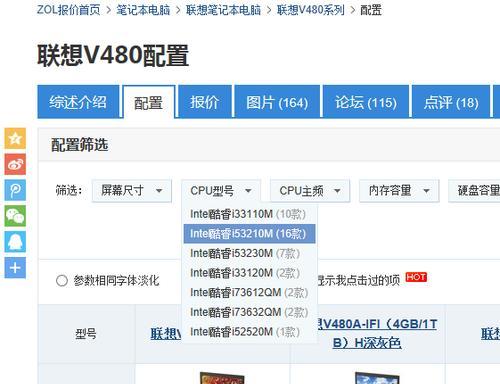Screen dimensions: 500x384
Task: Open V480A-IFI (4GB/1TB) H深灰色 product link
Action: coord(377,333)
